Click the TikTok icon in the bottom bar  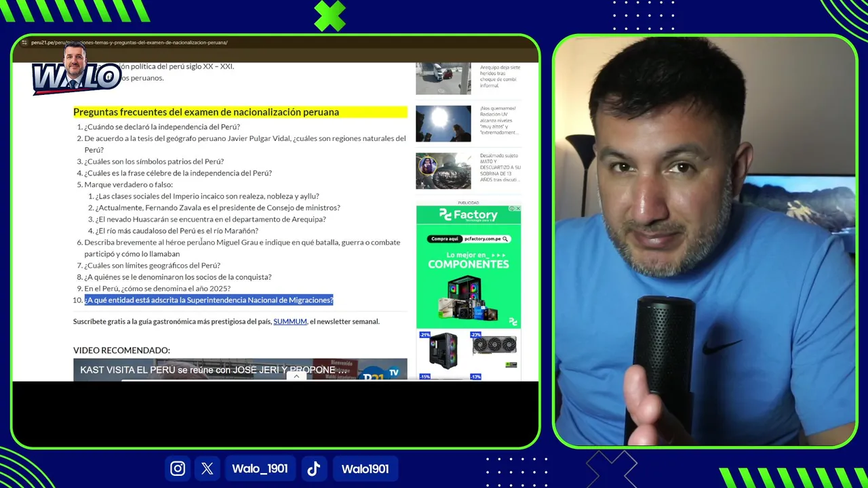[x=313, y=468]
